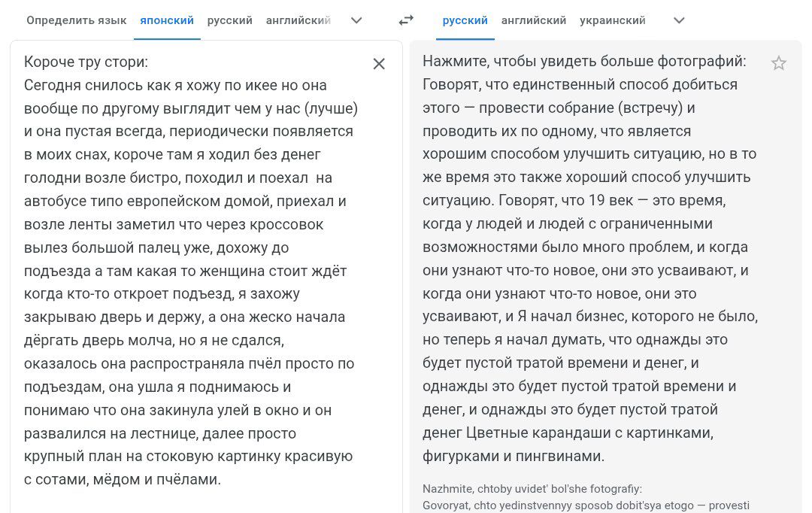Select the 'Определить язык' source option
This screenshot has height=513, width=812.
click(x=77, y=21)
